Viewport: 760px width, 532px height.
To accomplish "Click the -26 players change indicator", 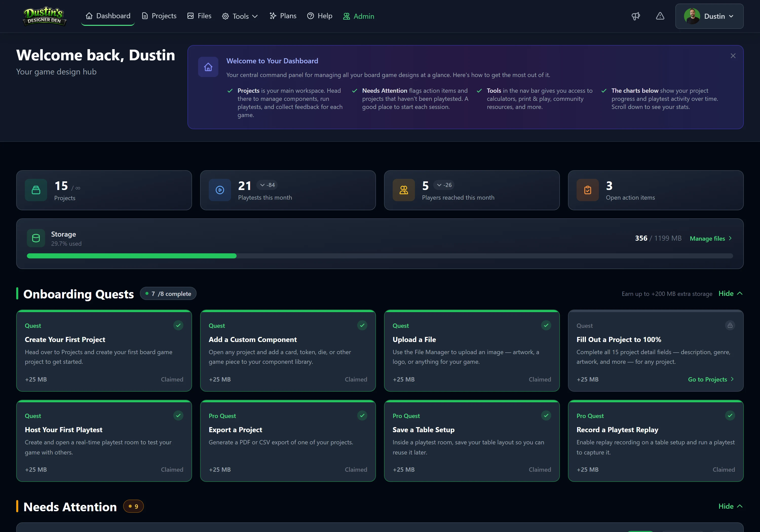I will (444, 185).
